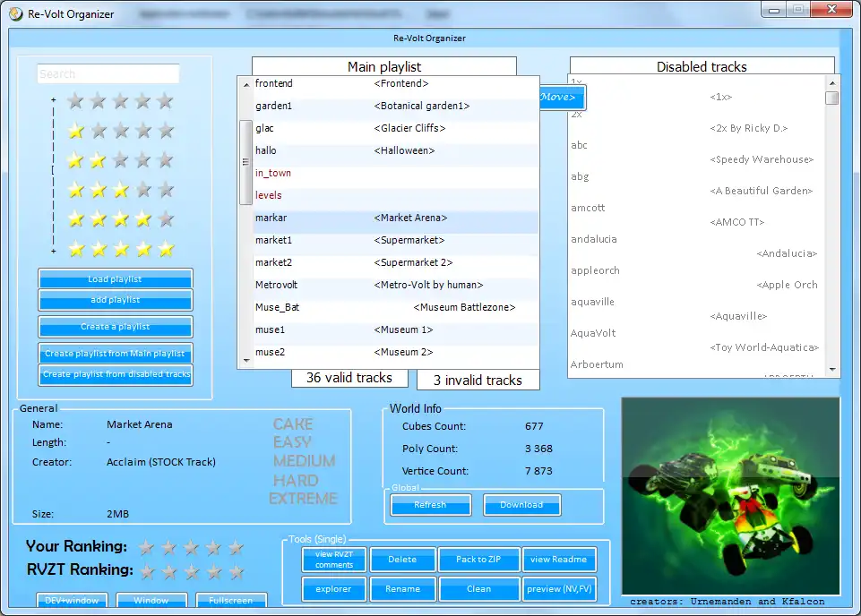Click Create a playlist
Viewport: 861px width, 616px height.
[116, 327]
